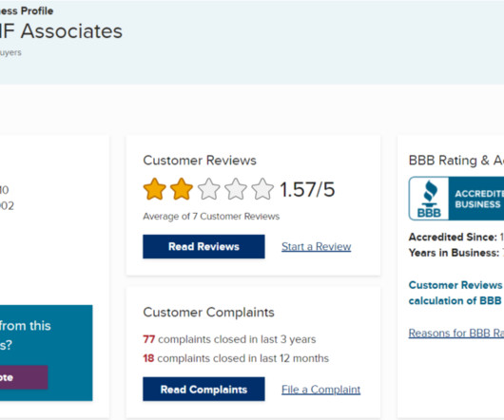
Task: Open Read Complaints button
Action: coord(204,390)
